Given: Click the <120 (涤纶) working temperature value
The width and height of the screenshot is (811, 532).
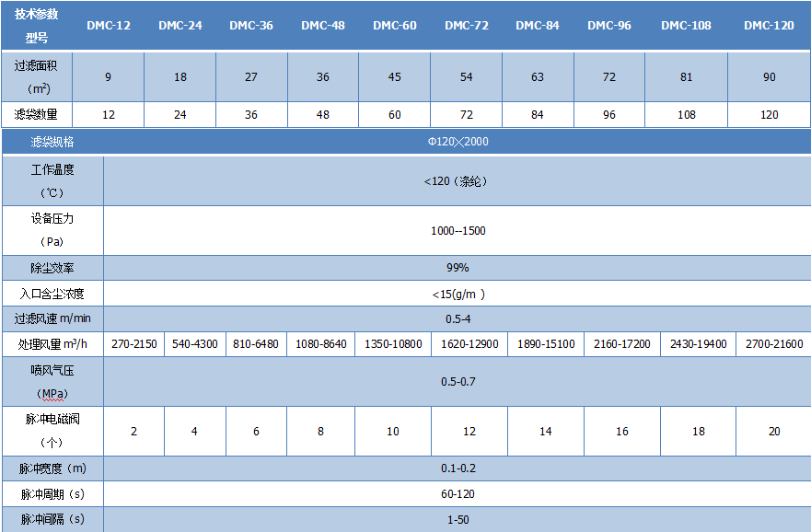Looking at the screenshot, I should pyautogui.click(x=458, y=180).
